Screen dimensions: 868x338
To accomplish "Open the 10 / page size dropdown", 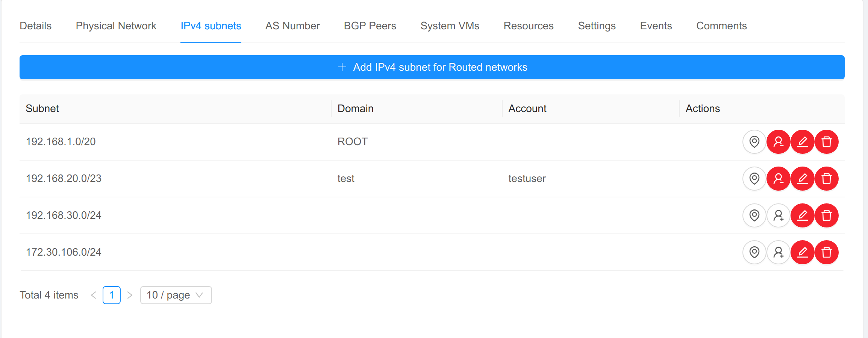I will pyautogui.click(x=176, y=295).
